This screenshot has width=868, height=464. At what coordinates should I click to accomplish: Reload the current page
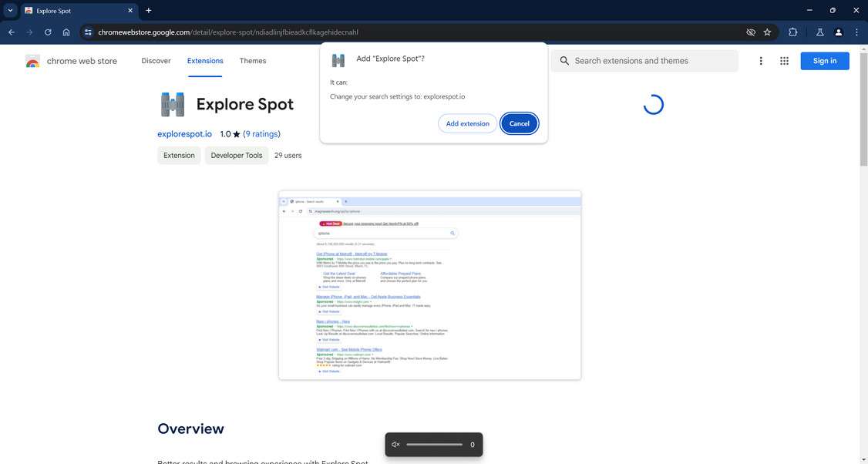coord(47,32)
